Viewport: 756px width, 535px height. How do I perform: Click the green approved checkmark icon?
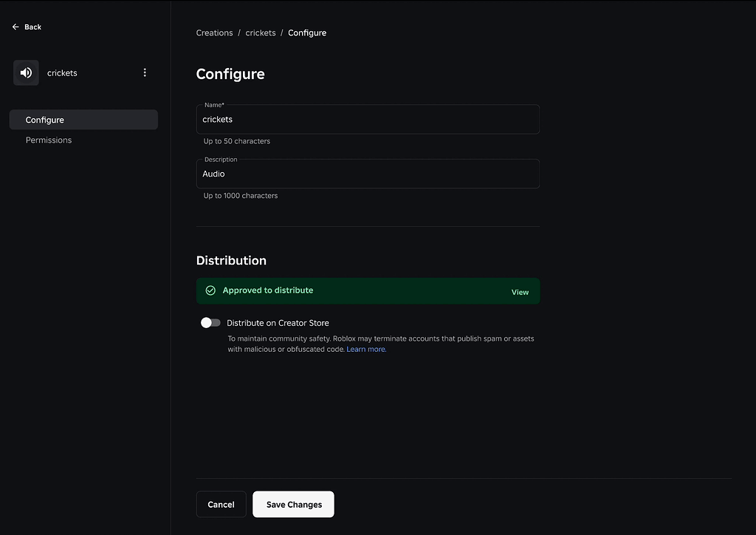tap(210, 290)
